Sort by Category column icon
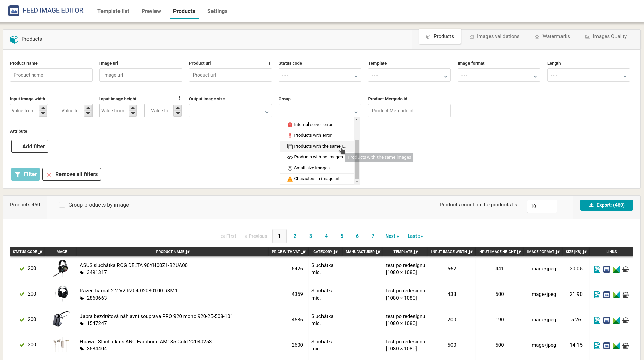This screenshot has width=644, height=360. [x=336, y=252]
